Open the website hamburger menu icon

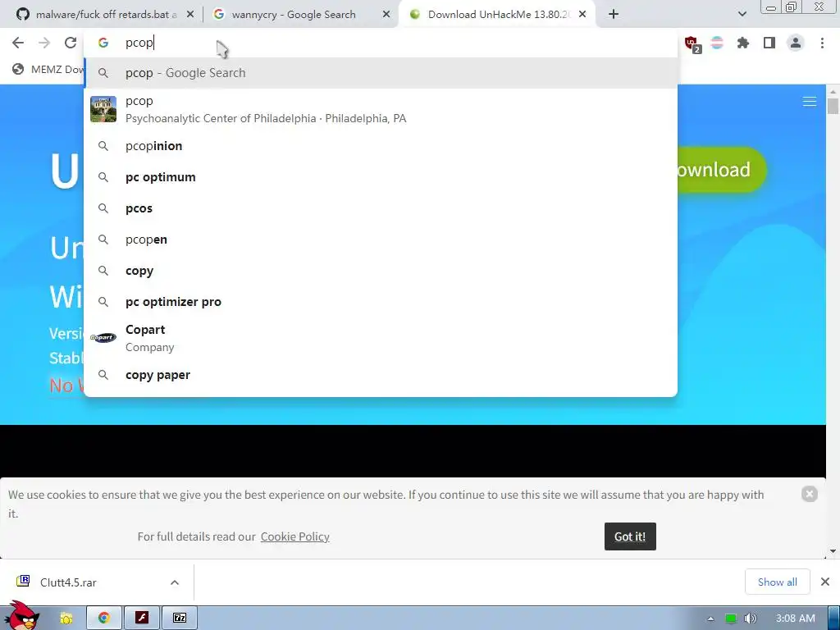[x=810, y=102]
